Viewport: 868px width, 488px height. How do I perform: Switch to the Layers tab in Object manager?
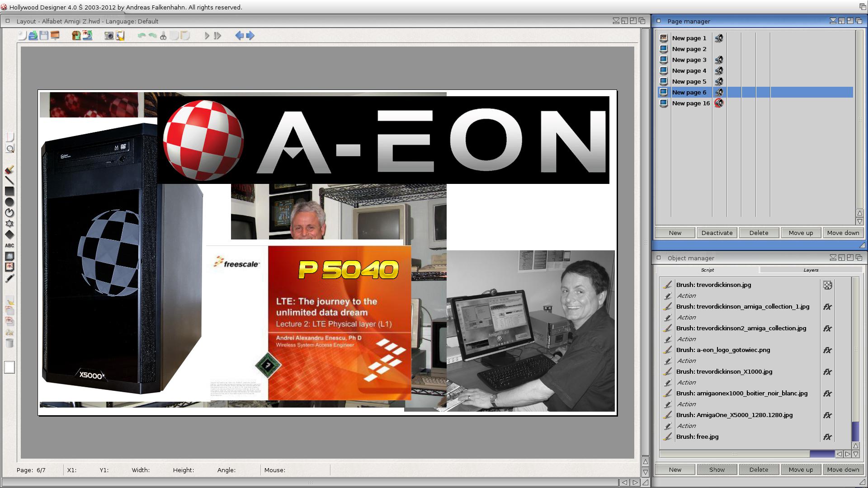click(811, 270)
